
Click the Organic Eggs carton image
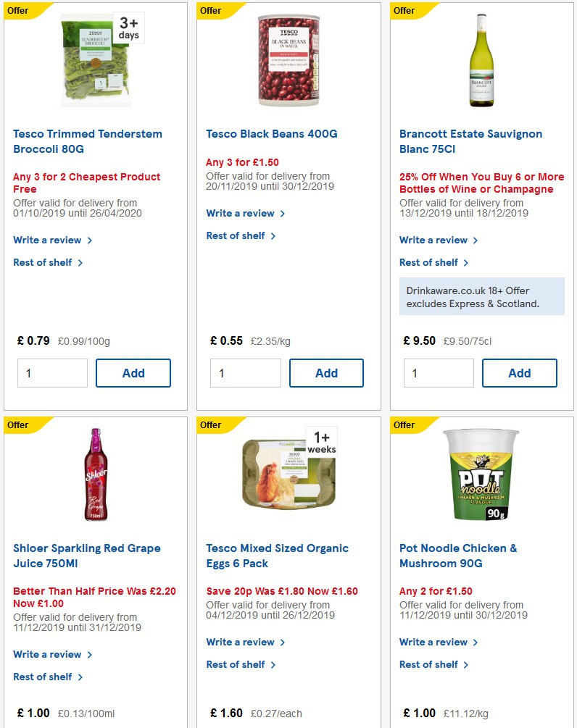coord(288,474)
